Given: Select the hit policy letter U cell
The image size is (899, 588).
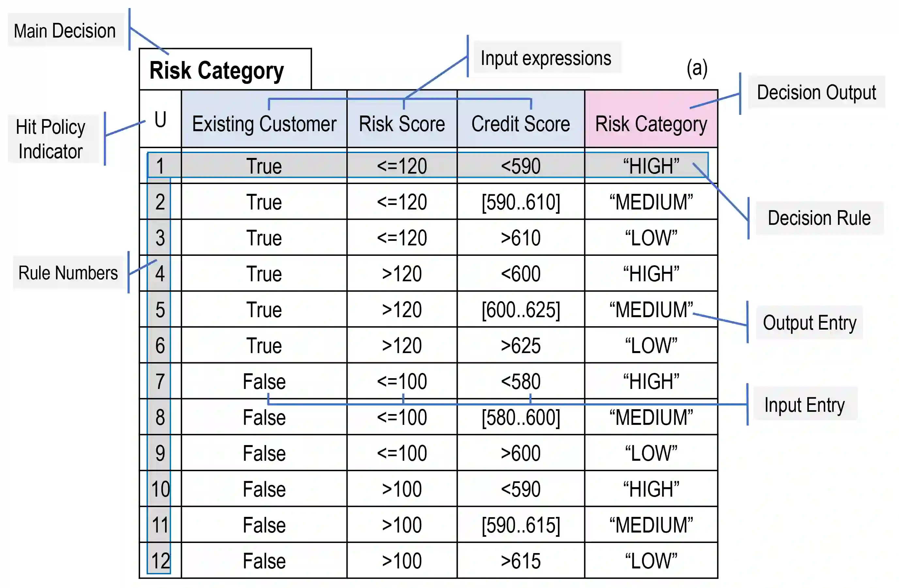Looking at the screenshot, I should (161, 120).
